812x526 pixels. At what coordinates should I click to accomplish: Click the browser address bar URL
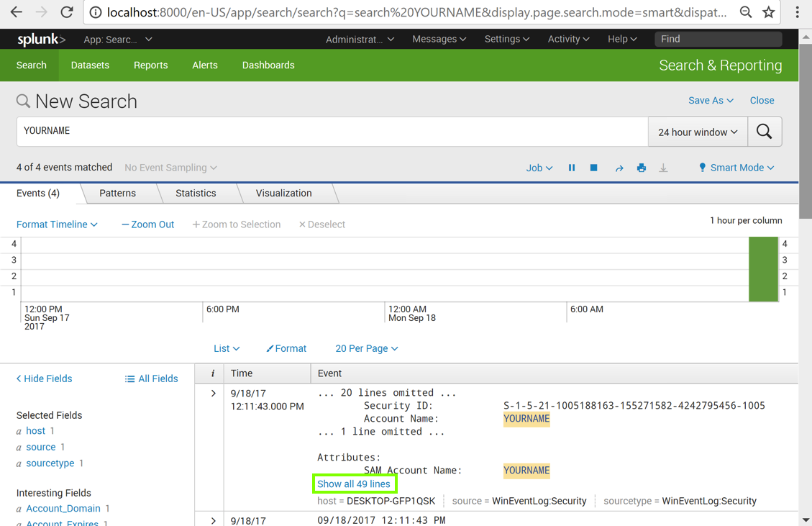pos(417,12)
